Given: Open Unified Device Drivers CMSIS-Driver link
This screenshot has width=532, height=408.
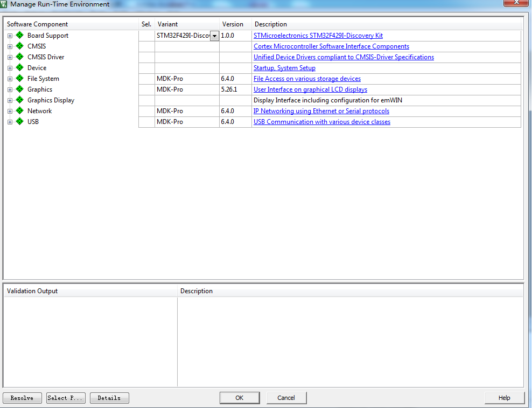Looking at the screenshot, I should pyautogui.click(x=344, y=57).
